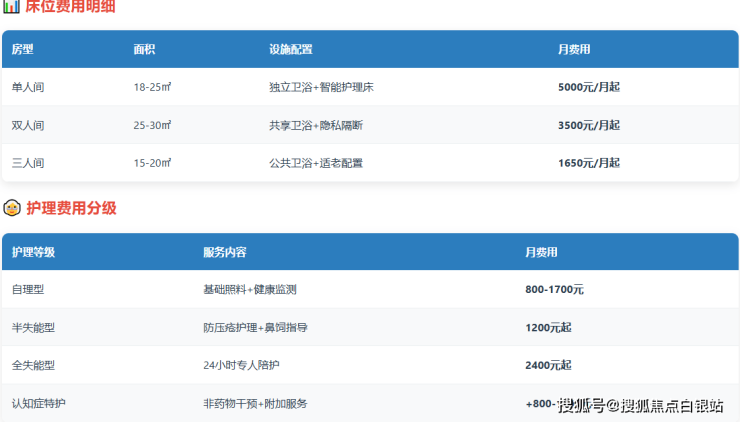Click the 面积 column header
Image resolution: width=740 pixels, height=422 pixels.
[144, 49]
